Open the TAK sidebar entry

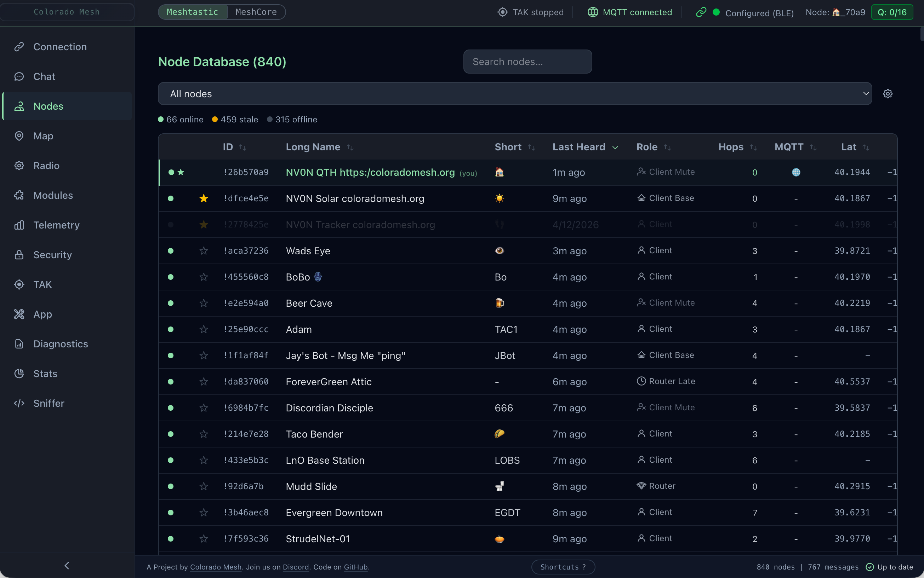pos(67,284)
